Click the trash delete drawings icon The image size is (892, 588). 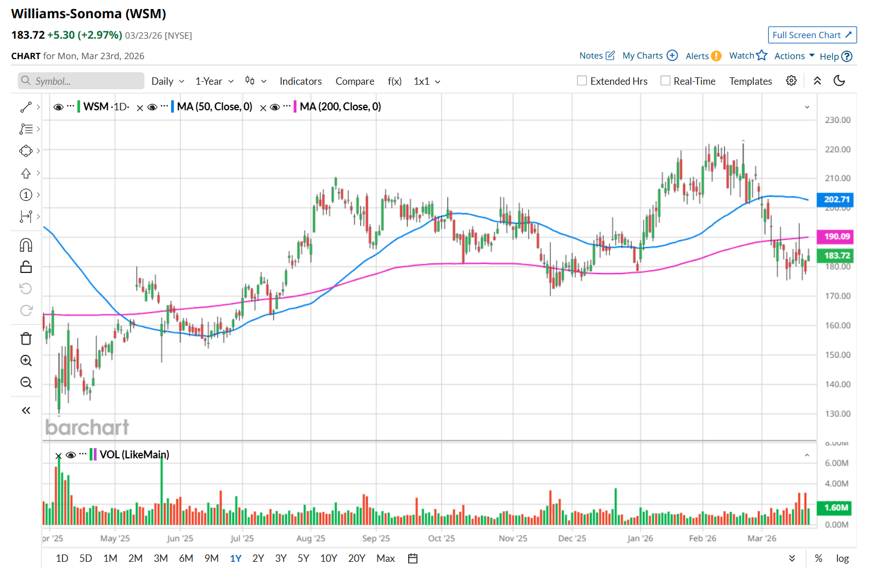(x=26, y=339)
